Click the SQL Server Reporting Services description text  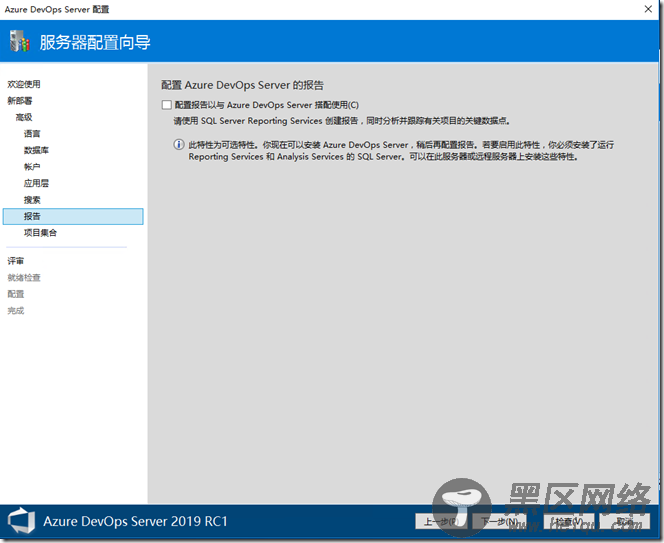342,121
